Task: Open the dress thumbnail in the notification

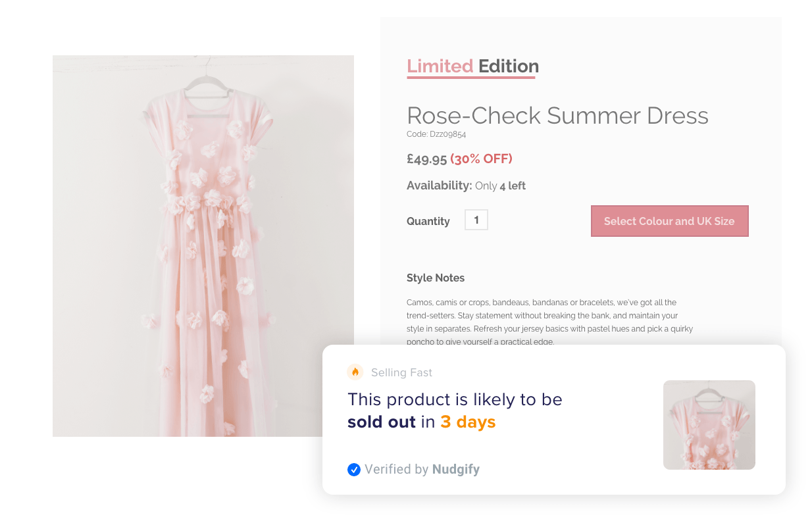Action: point(709,425)
